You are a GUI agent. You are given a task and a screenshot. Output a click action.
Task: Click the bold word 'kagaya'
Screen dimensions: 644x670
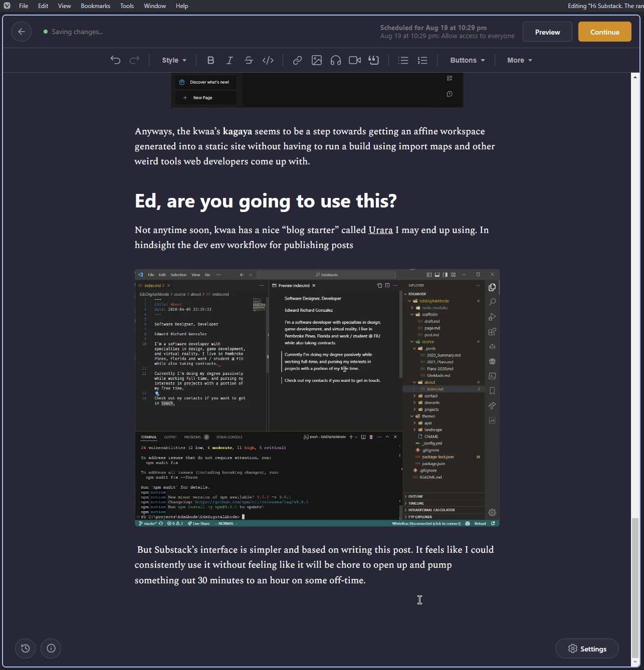[x=238, y=131]
